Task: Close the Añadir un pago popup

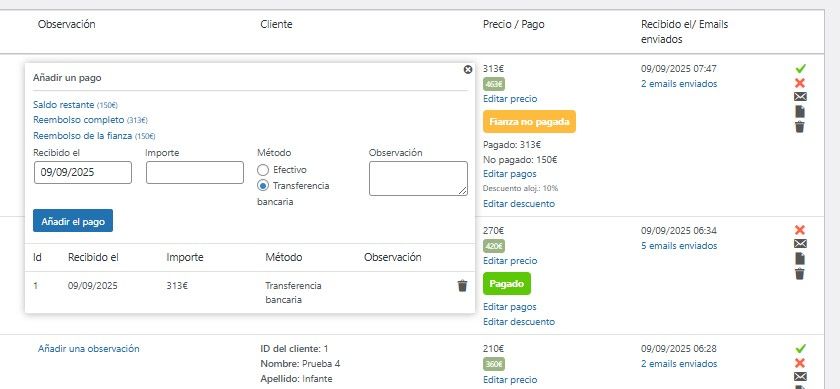Action: [468, 70]
